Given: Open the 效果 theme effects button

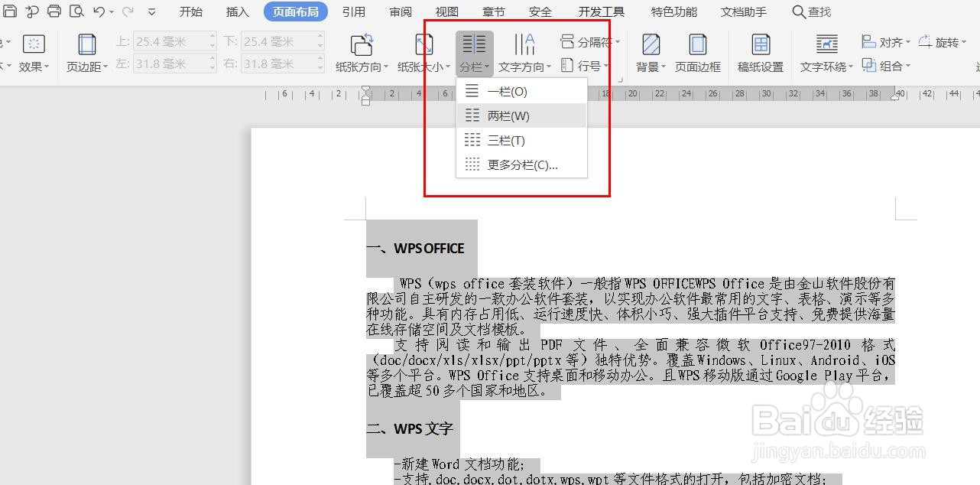Looking at the screenshot, I should point(34,53).
